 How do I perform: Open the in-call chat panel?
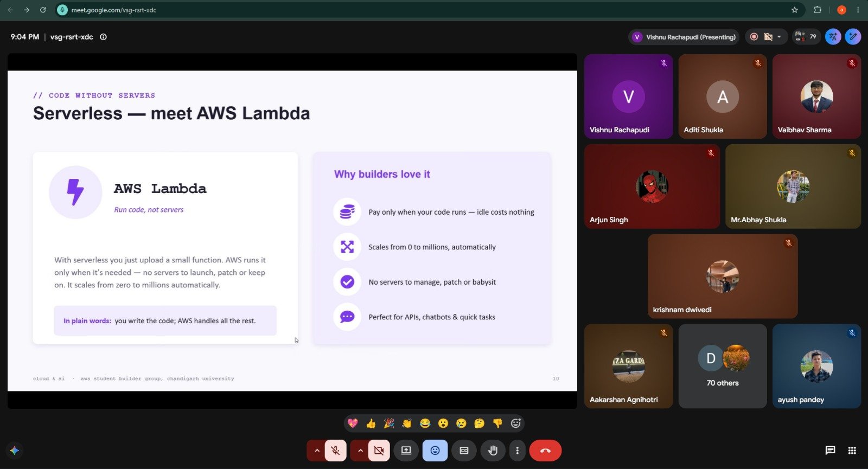click(830, 451)
